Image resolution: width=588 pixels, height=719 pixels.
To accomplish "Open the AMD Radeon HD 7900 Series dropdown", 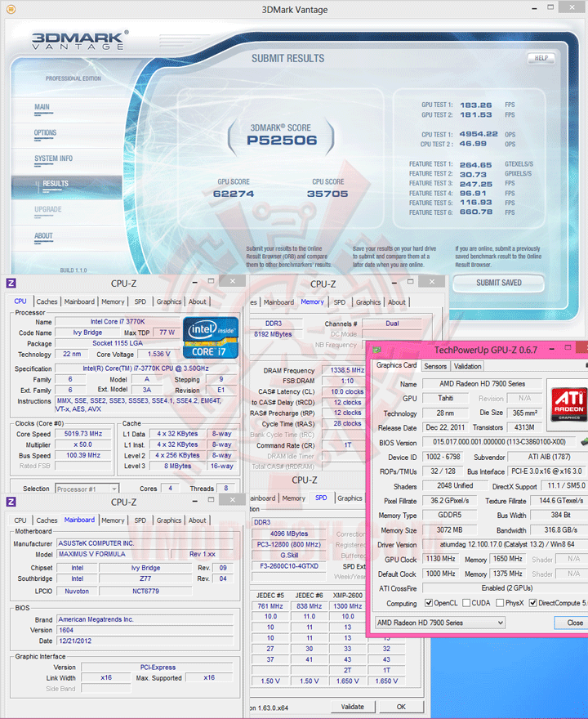I will 440,623.
